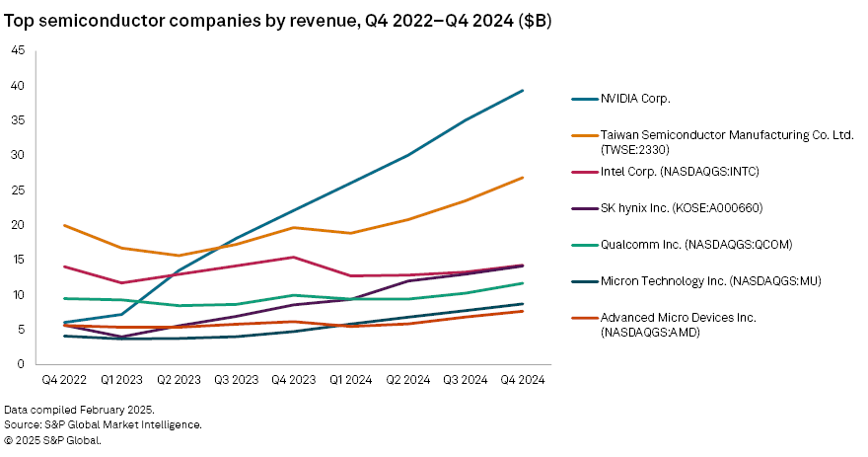Select the Micron Technology legend line marker

click(585, 281)
